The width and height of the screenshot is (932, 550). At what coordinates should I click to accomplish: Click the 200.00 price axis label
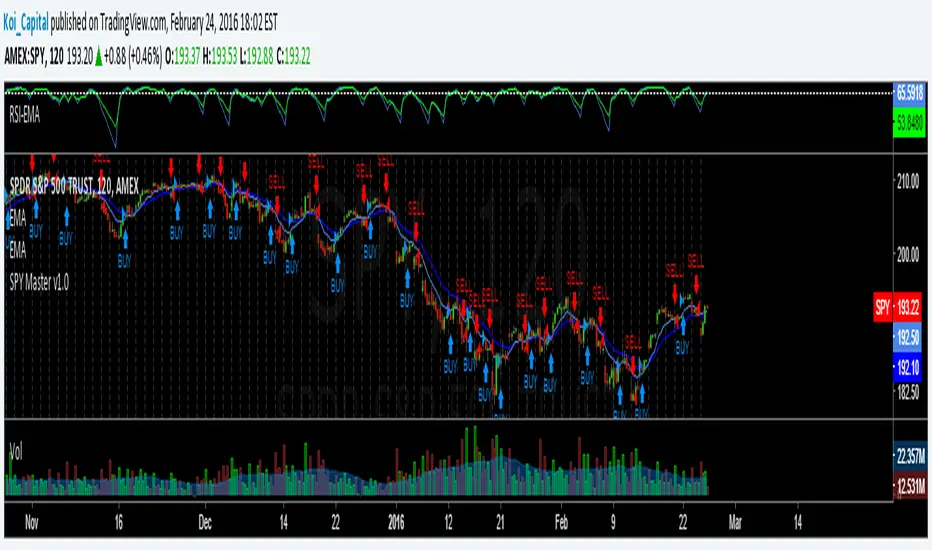[909, 255]
